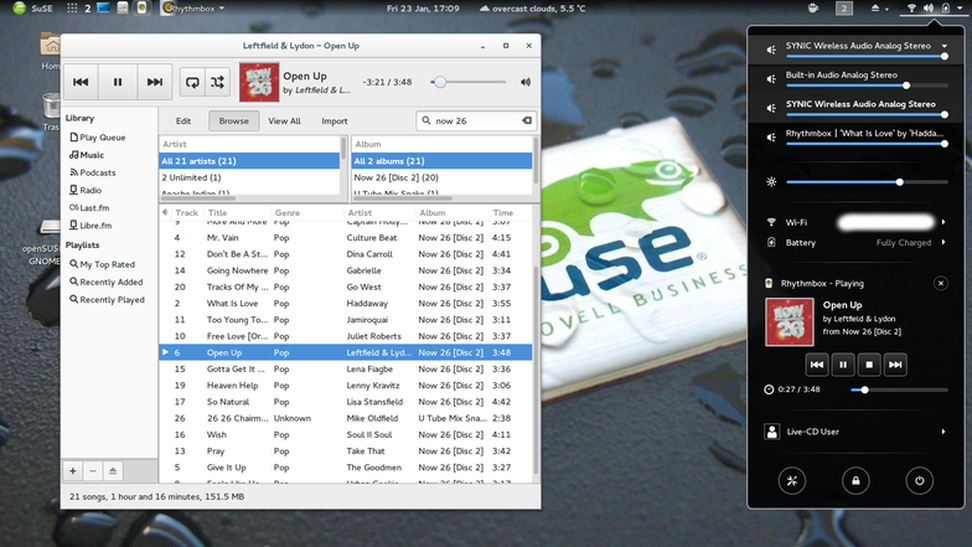Mute the Rhythmbox 'What Is Love' stream icon
This screenshot has width=972, height=547.
point(771,137)
